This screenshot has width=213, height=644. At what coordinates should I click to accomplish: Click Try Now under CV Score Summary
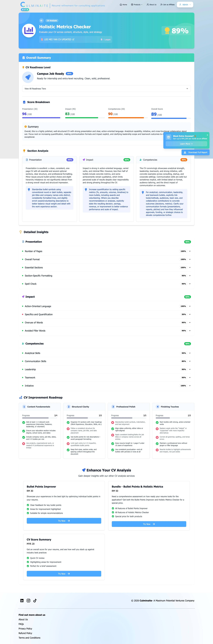[x=64, y=574]
